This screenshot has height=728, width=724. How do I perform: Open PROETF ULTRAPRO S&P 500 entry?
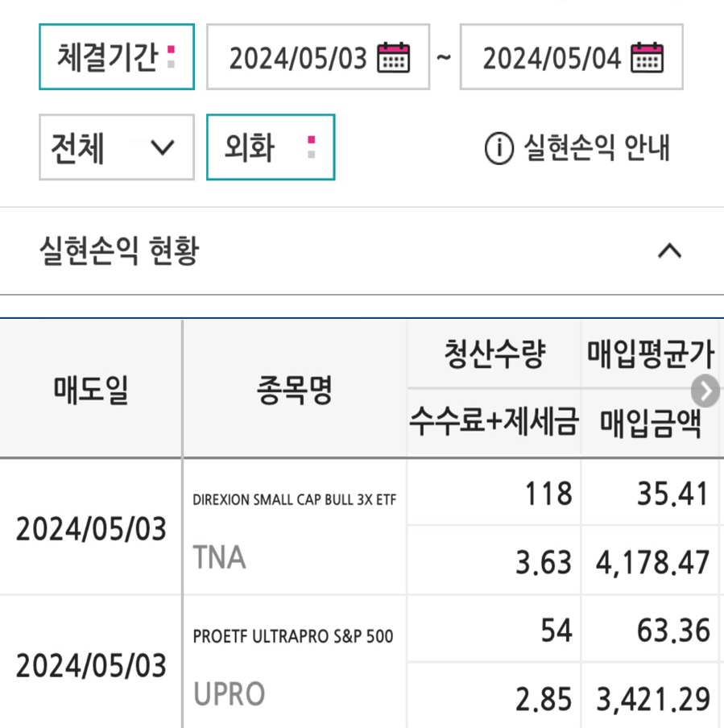pos(293,636)
